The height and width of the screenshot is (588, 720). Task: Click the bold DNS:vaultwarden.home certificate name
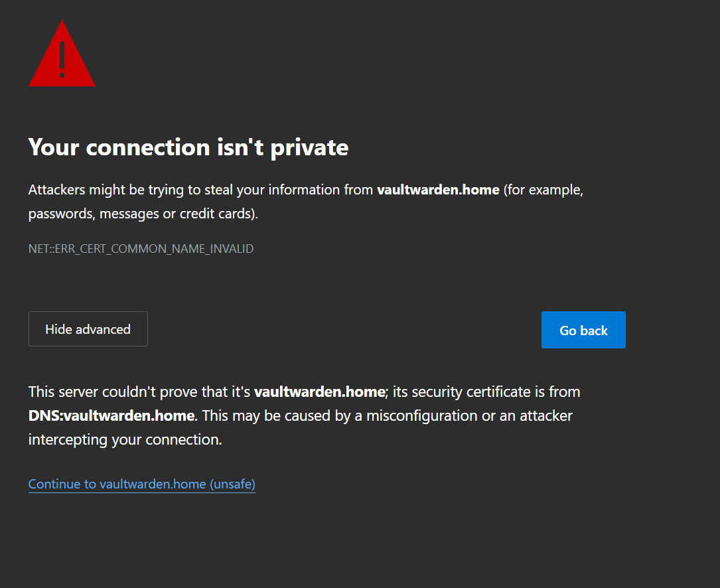pyautogui.click(x=111, y=415)
